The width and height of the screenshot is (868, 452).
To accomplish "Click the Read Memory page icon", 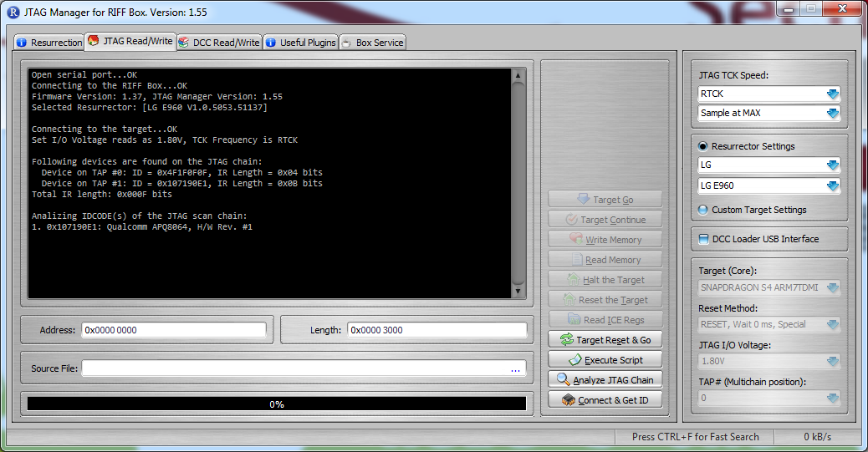I will coord(577,260).
